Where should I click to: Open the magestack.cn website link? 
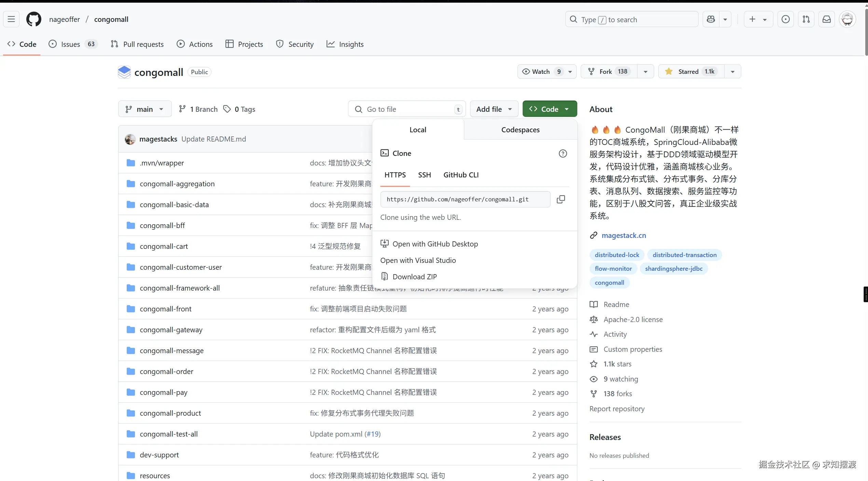click(623, 236)
